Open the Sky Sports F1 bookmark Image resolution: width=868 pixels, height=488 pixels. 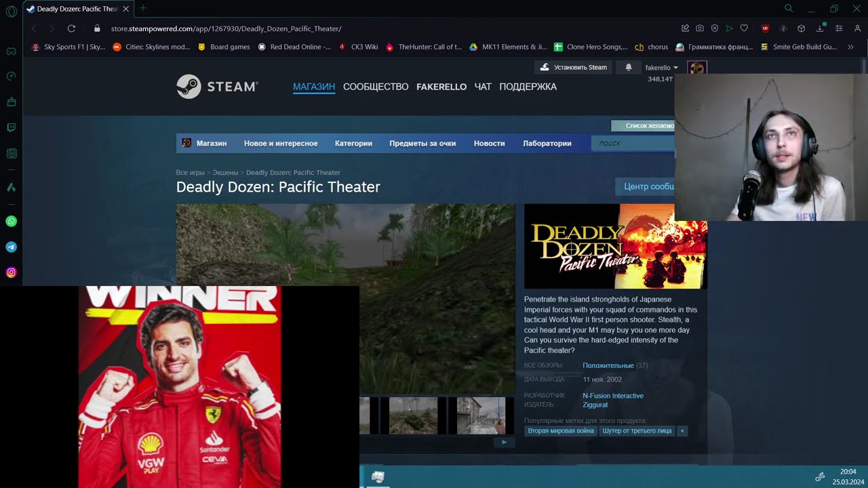[68, 47]
